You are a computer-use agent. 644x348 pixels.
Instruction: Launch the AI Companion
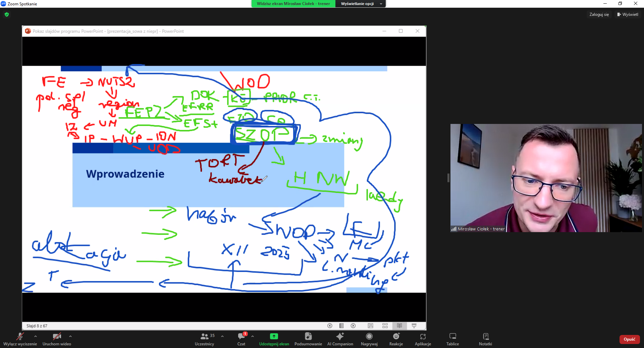340,339
